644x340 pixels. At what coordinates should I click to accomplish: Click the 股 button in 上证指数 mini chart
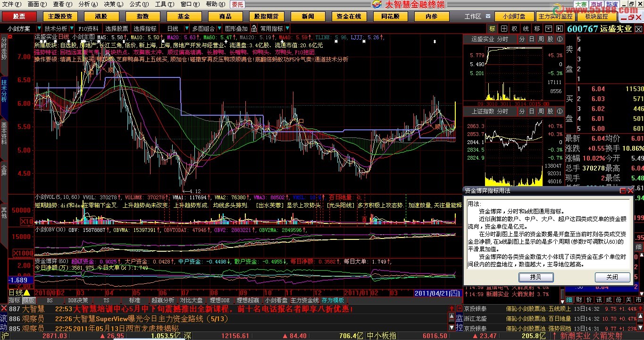[550, 111]
